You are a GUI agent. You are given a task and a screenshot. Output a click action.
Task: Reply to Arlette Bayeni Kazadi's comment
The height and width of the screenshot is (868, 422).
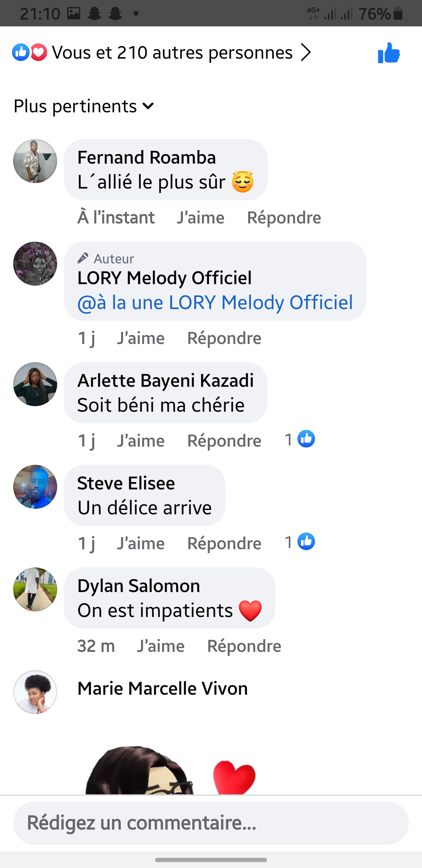click(x=224, y=440)
